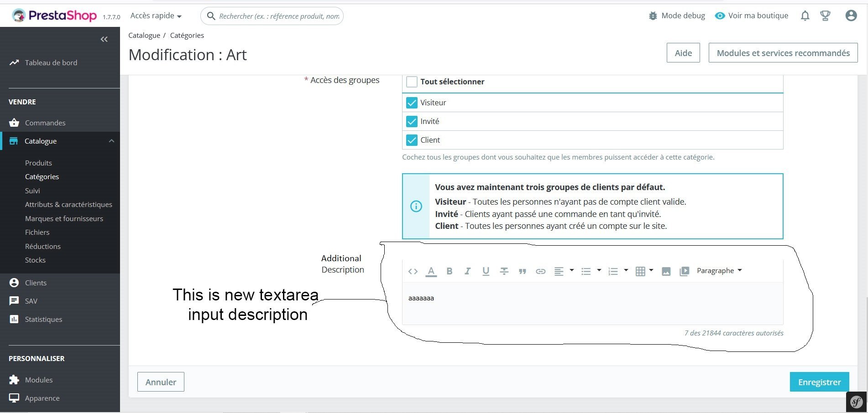
Task: Go to Produits submenu
Action: point(38,163)
